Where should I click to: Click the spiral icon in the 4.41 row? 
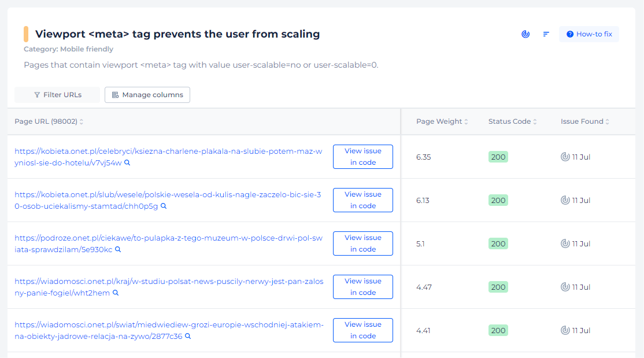tap(565, 330)
